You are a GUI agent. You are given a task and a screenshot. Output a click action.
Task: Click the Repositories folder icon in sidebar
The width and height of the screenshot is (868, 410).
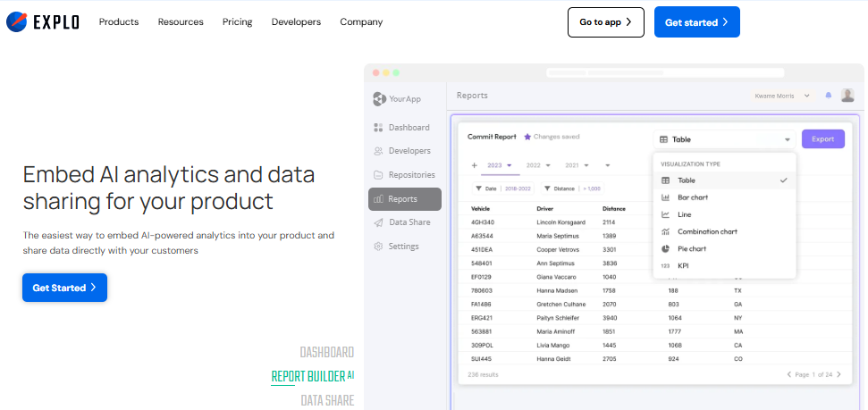click(379, 175)
